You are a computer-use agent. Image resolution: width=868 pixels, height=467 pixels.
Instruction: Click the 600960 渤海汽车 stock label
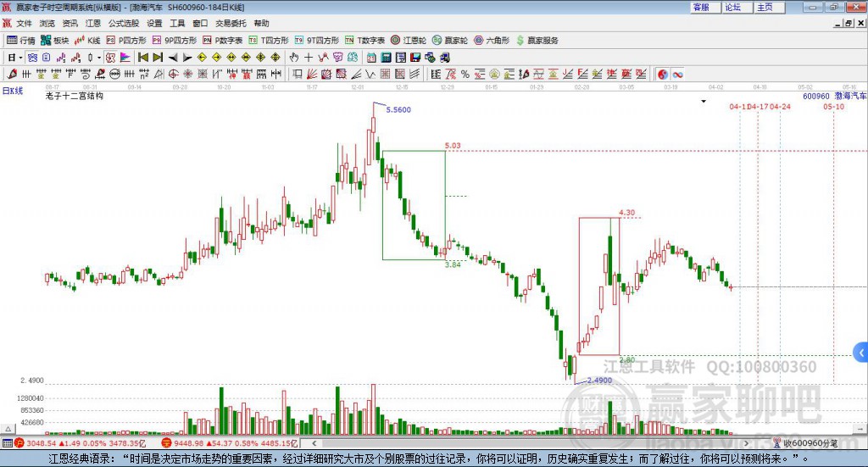click(x=834, y=96)
